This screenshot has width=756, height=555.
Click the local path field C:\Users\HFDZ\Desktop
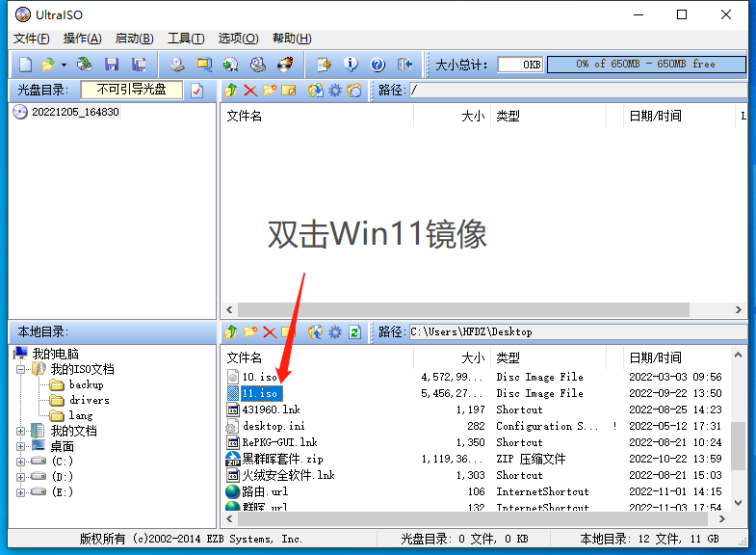(x=579, y=331)
